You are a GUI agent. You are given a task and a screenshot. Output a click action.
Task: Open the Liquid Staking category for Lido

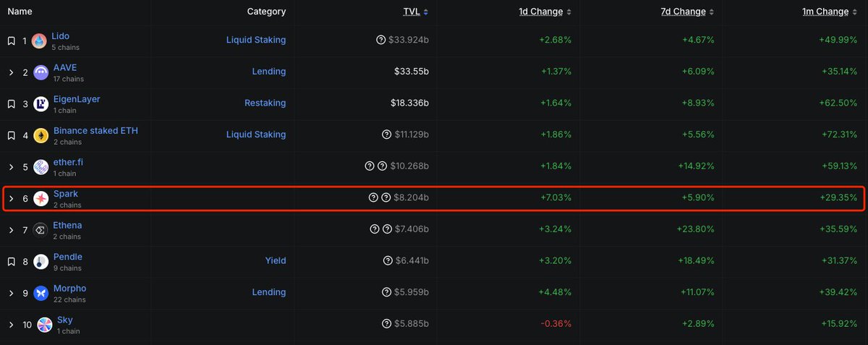[x=256, y=40]
